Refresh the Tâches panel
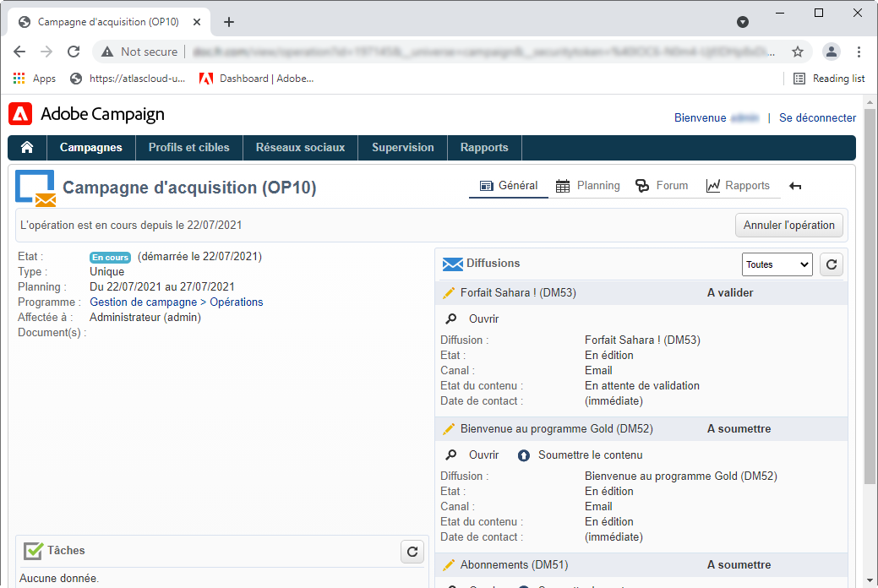 pyautogui.click(x=412, y=552)
